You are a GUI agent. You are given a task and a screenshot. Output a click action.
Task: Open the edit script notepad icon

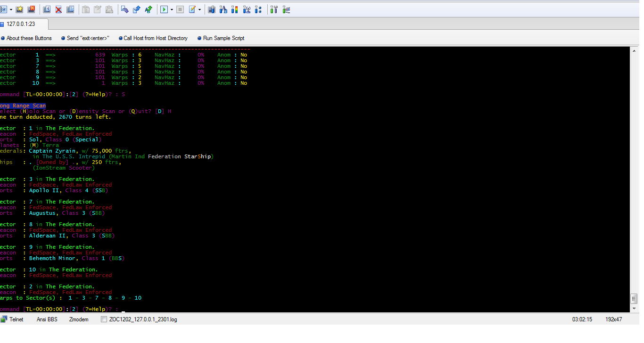pos(192,9)
